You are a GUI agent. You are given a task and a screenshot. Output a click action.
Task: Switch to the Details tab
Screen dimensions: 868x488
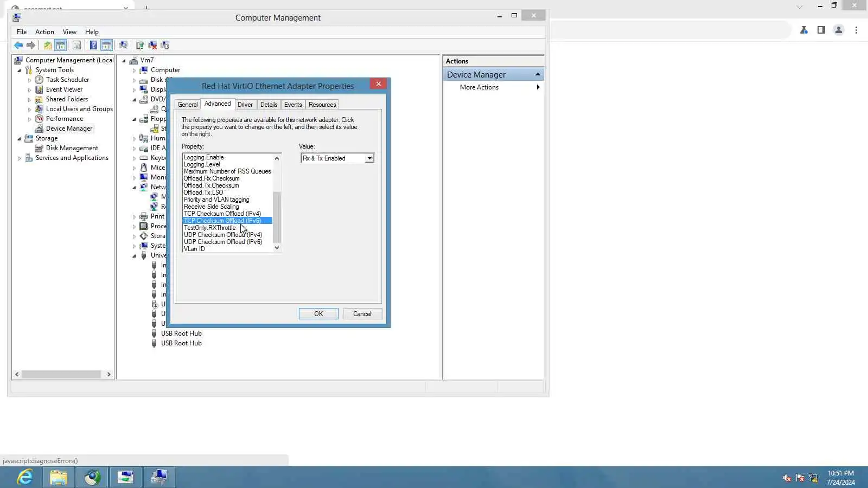(269, 105)
